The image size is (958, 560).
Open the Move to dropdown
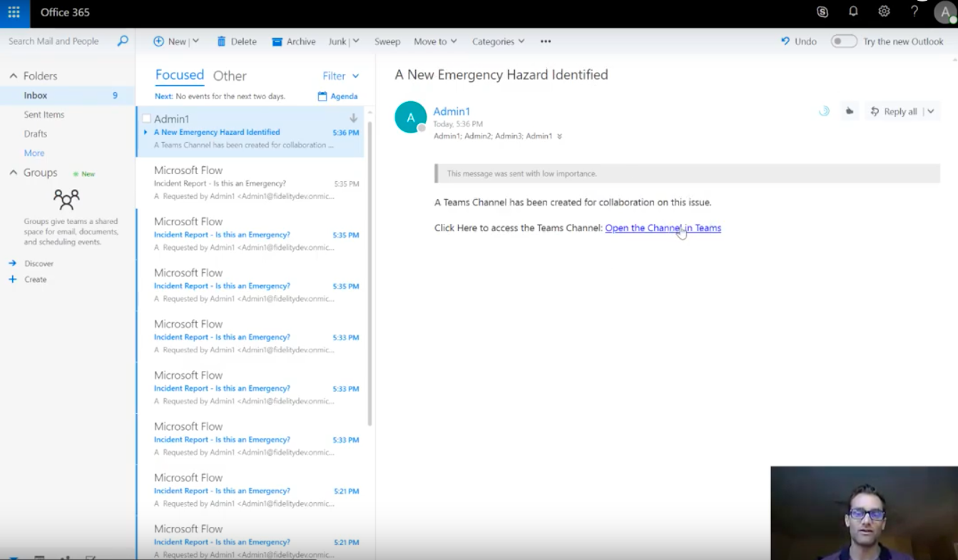click(435, 41)
